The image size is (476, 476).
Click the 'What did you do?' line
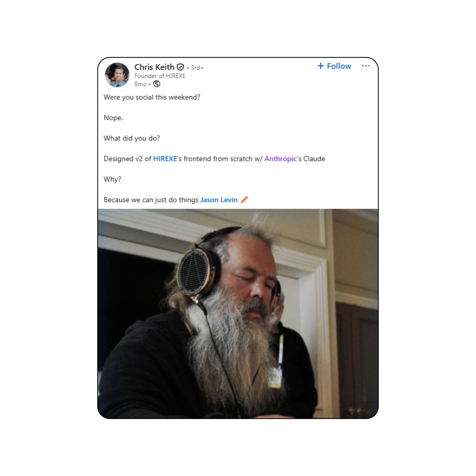pyautogui.click(x=132, y=138)
